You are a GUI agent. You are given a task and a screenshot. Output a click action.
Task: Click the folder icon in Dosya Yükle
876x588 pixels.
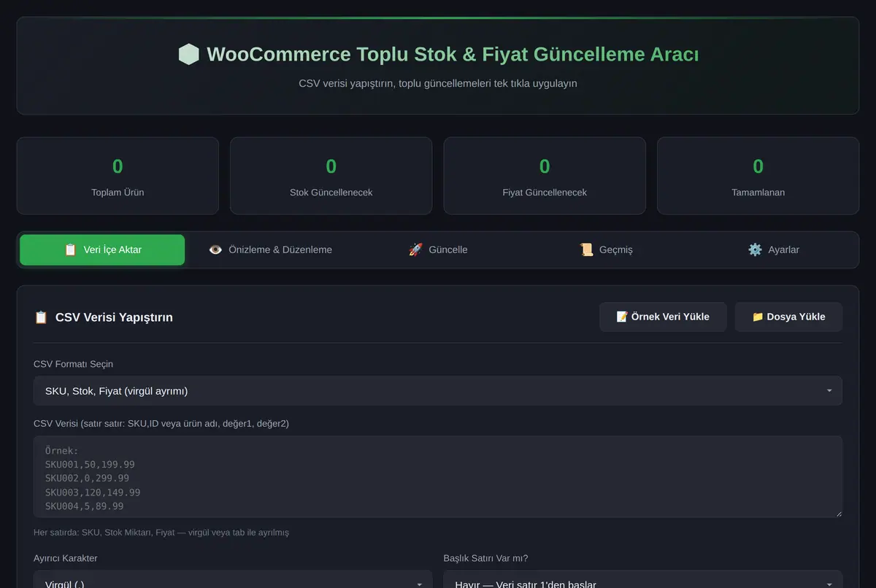coord(758,317)
